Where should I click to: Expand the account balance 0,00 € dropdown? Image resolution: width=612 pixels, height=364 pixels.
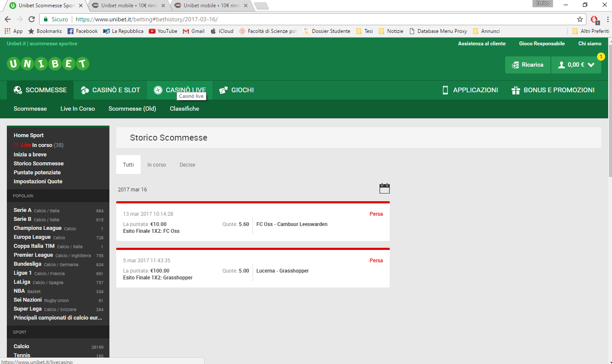pyautogui.click(x=576, y=65)
